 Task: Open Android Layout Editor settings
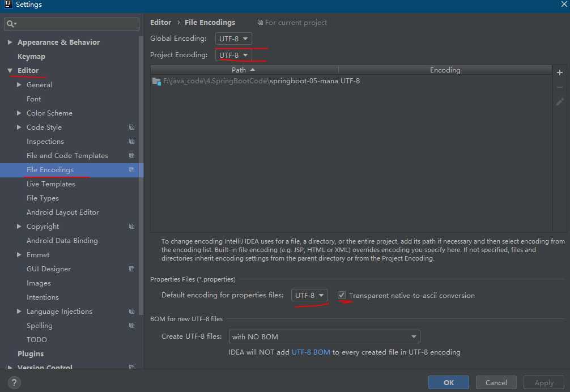click(62, 212)
